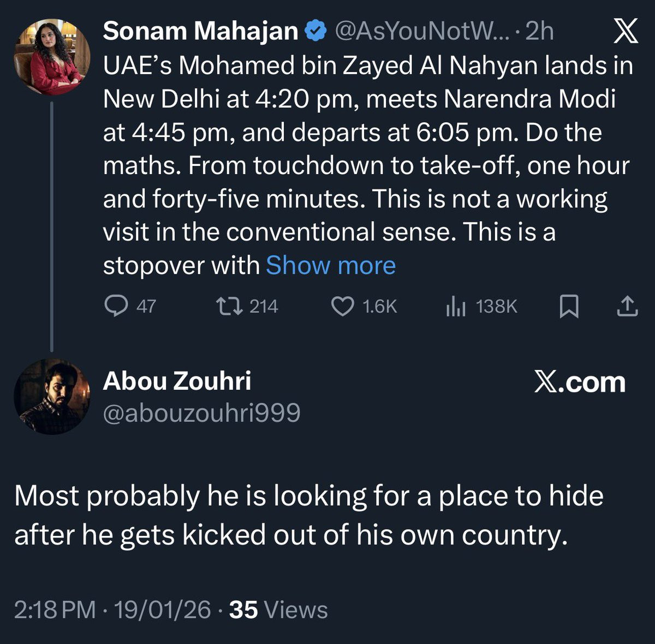Open the 35 Views count
The width and height of the screenshot is (655, 644).
click(x=278, y=610)
